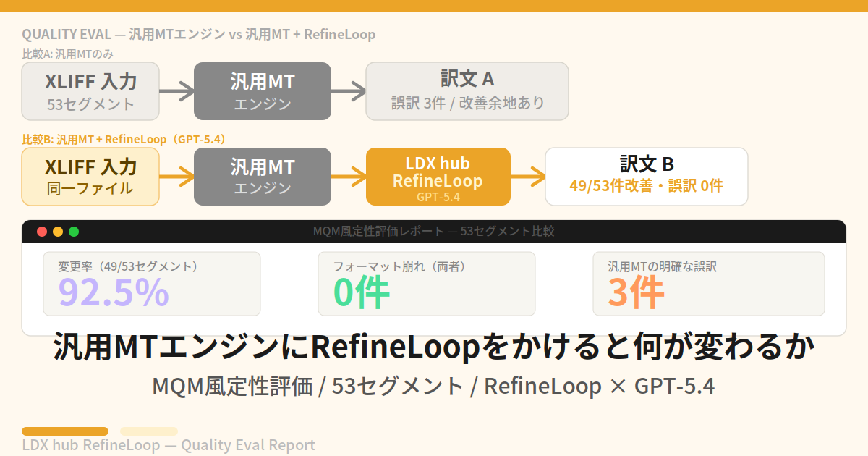This screenshot has height=456, width=868.
Task: Click the 比較A: 汎用MTのみ label
Action: pyautogui.click(x=67, y=54)
